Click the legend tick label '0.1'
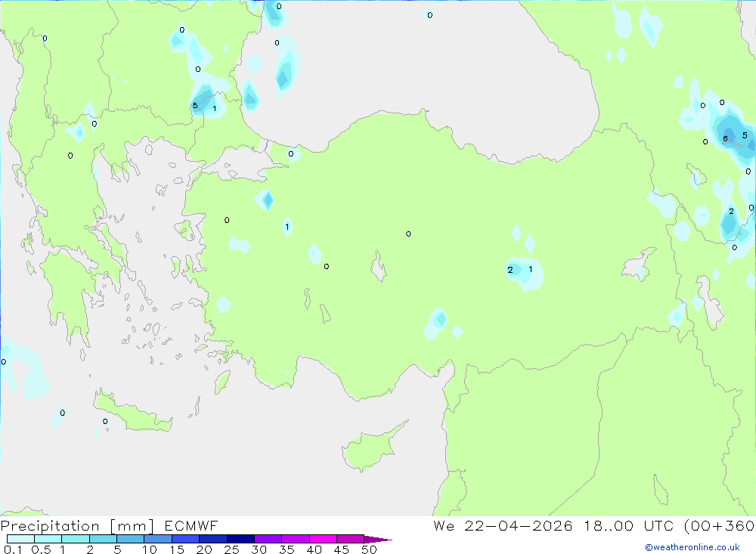This screenshot has height=554, width=756. pyautogui.click(x=13, y=549)
